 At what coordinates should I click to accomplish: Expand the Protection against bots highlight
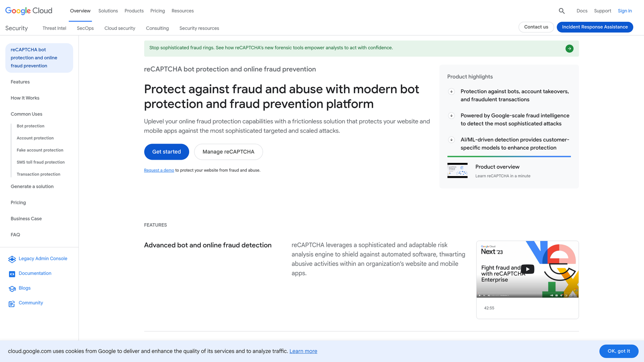tap(451, 92)
